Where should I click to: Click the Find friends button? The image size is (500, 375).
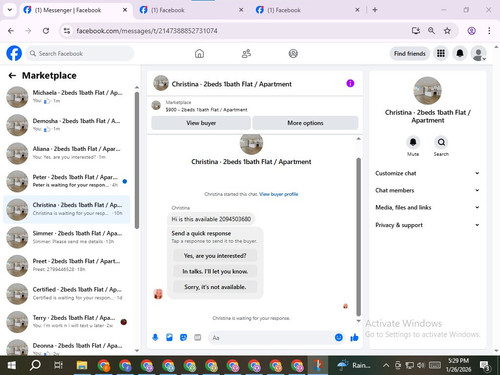click(410, 53)
